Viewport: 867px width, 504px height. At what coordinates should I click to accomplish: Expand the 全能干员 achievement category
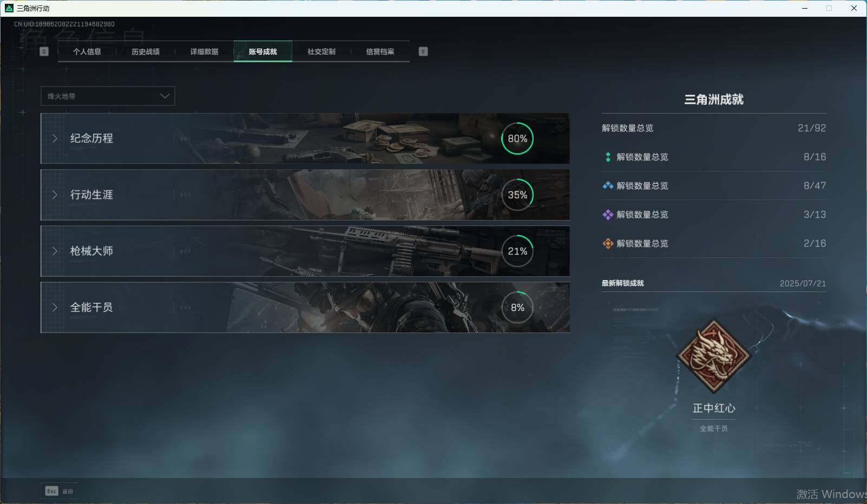pyautogui.click(x=305, y=307)
